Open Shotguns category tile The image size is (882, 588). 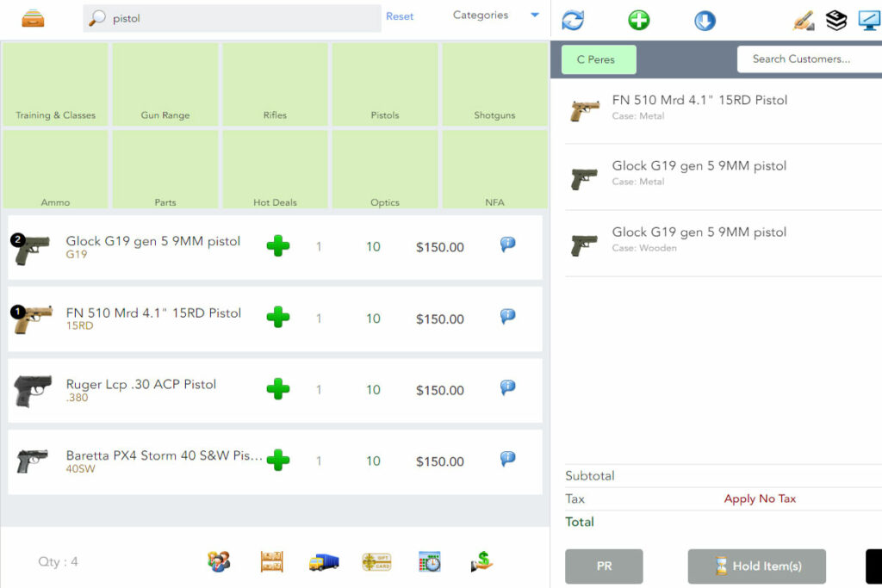click(495, 84)
